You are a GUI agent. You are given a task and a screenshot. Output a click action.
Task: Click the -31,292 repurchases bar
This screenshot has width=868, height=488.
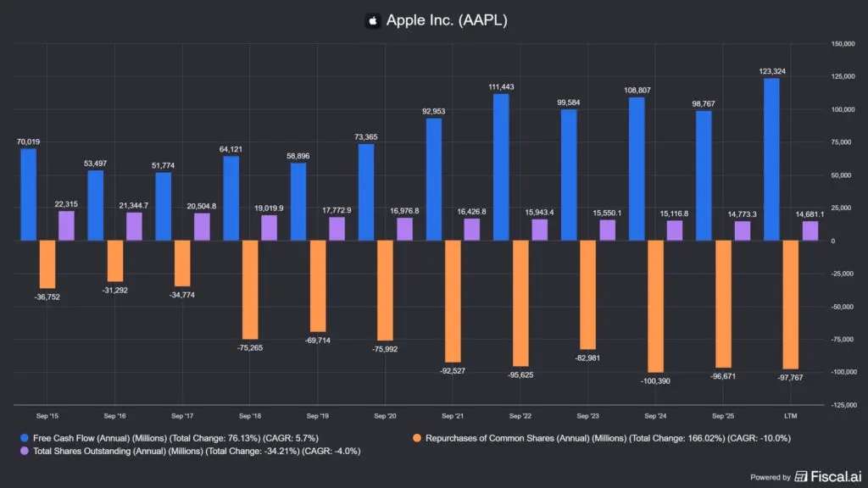(x=115, y=261)
